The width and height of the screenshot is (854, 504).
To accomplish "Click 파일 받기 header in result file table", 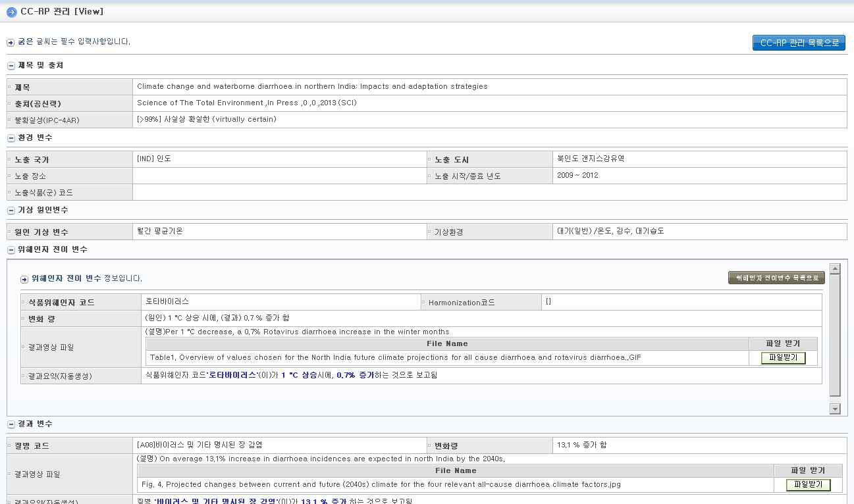I will [x=807, y=470].
